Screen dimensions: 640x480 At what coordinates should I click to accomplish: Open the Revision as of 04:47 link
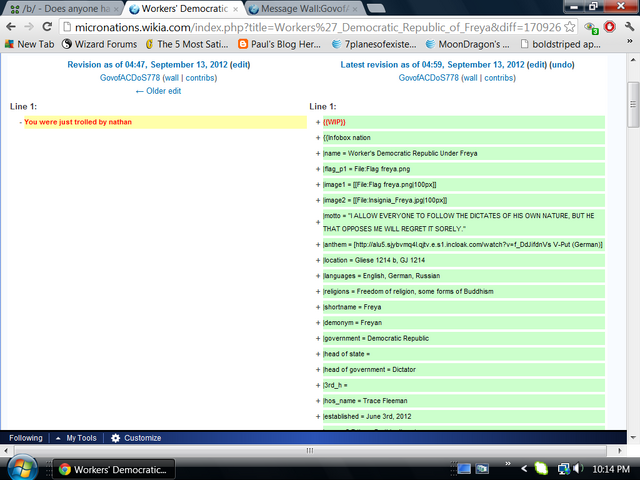pyautogui.click(x=147, y=64)
